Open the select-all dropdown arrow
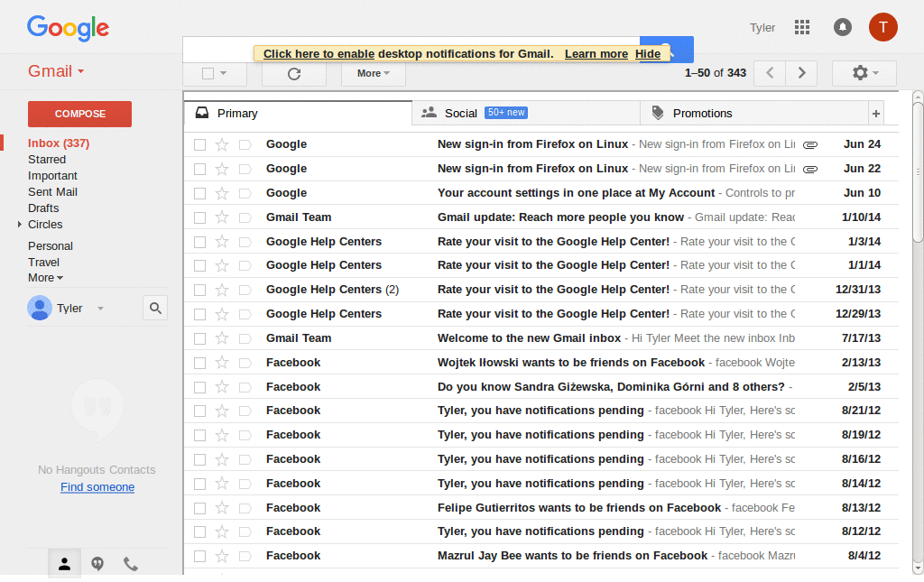The image size is (924, 582). tap(224, 74)
